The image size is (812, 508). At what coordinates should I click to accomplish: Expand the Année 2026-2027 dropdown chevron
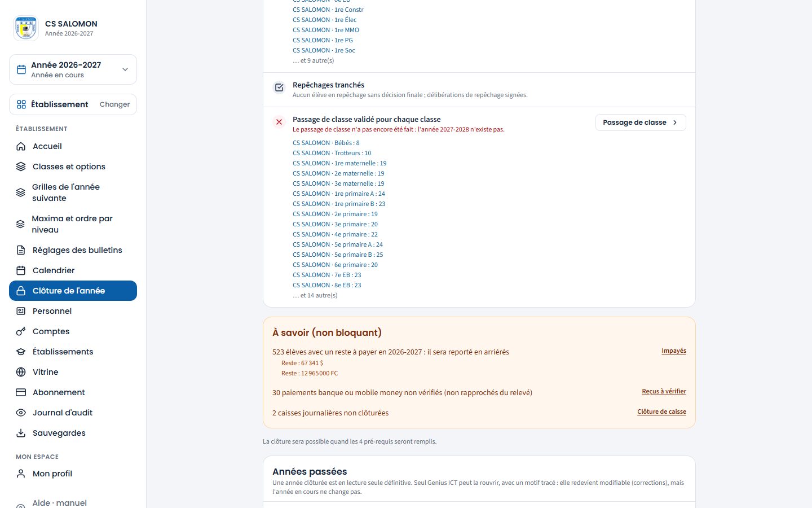125,69
